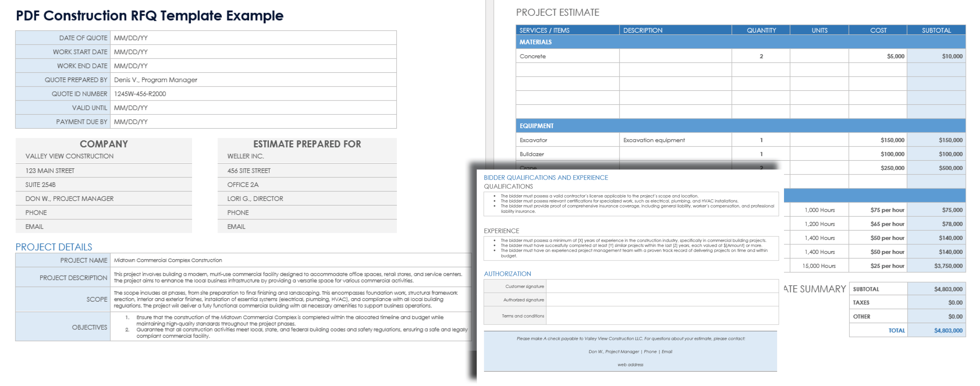Click '15,000 Hours' units cell

pos(819,266)
